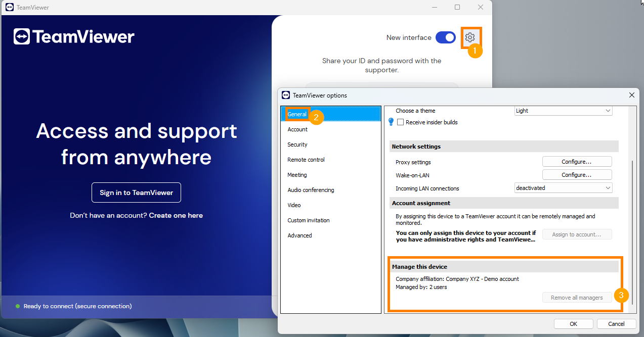The image size is (644, 337).
Task: Click the lightbulb icon beside insider builds
Action: click(x=391, y=122)
